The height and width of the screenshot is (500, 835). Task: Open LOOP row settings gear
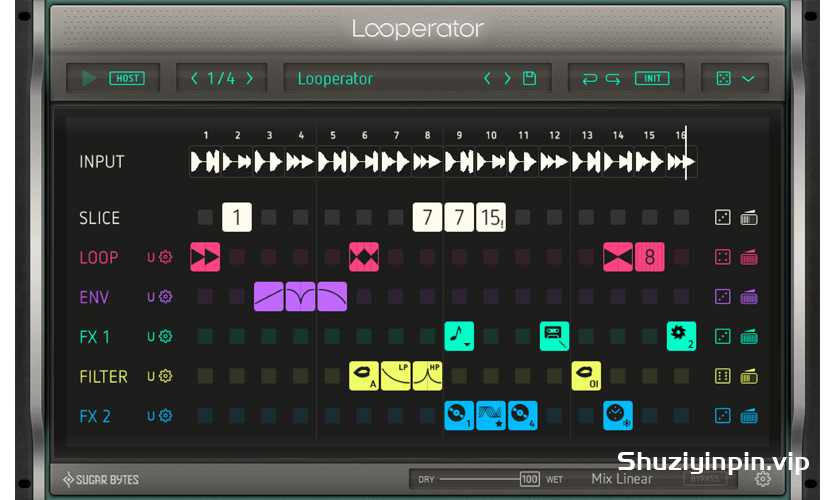click(x=166, y=257)
